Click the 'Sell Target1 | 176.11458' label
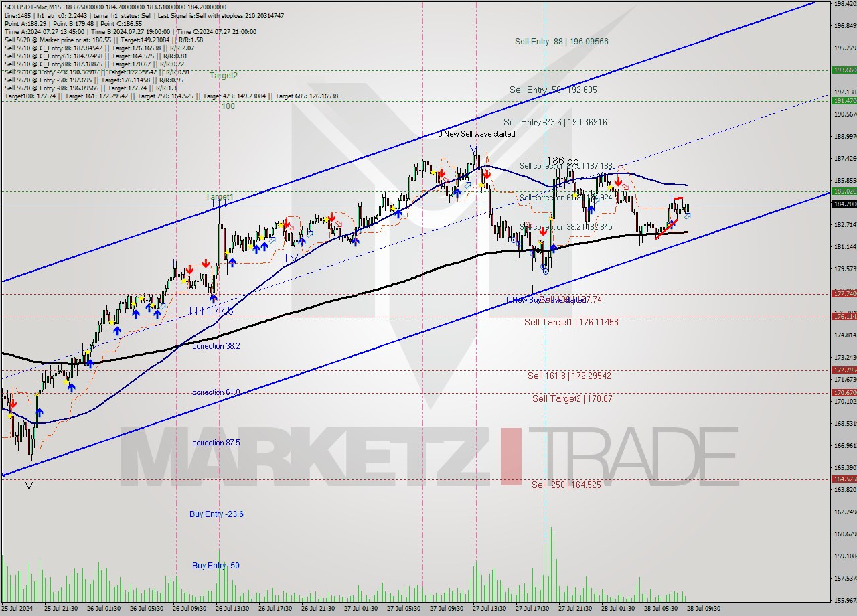 [x=571, y=322]
